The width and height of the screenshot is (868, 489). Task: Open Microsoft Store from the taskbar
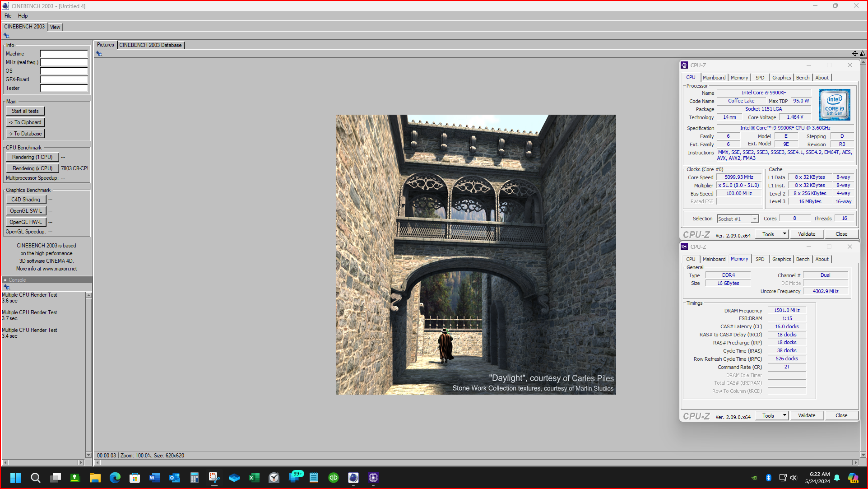(x=135, y=477)
